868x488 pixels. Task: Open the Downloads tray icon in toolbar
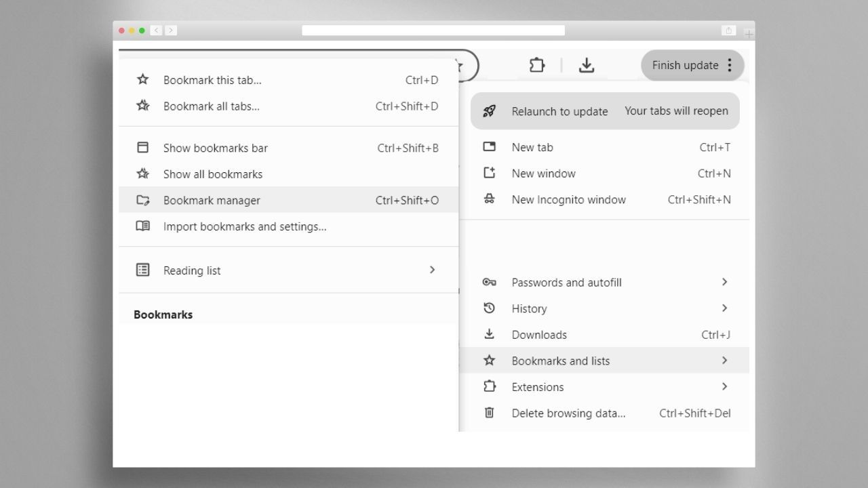pos(587,65)
